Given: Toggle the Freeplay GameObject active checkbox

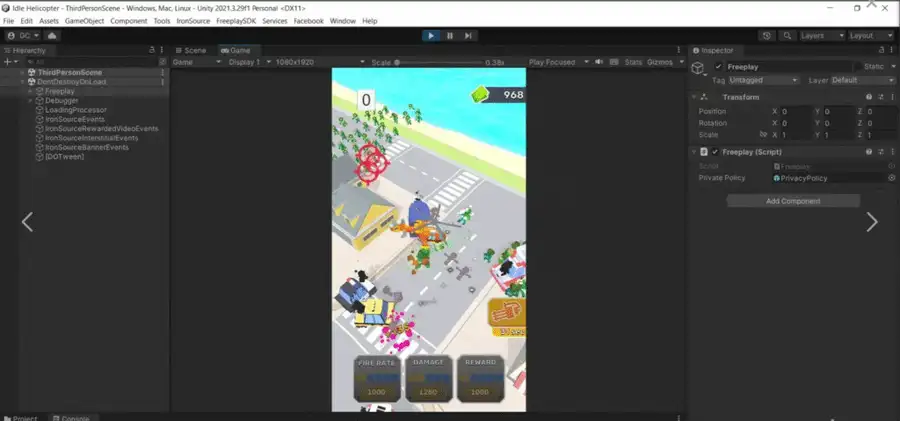Looking at the screenshot, I should (x=717, y=66).
